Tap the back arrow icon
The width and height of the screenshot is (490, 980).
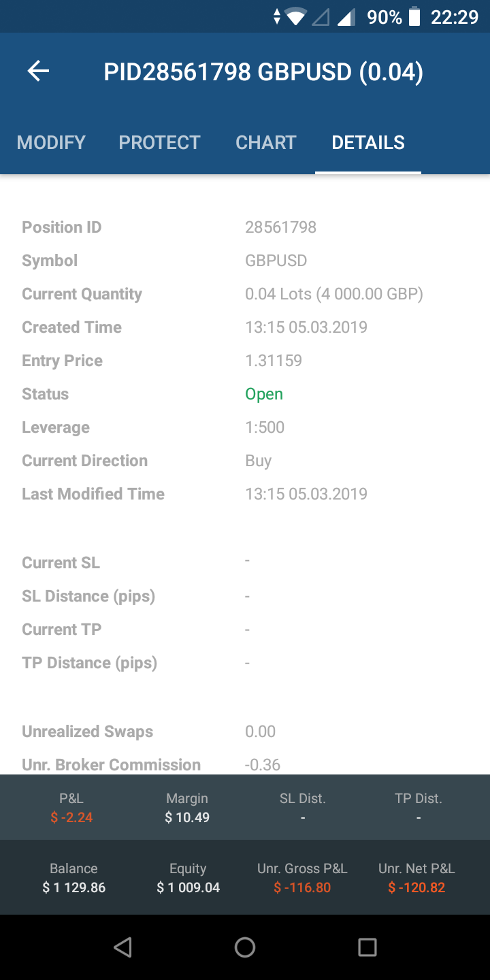[39, 71]
